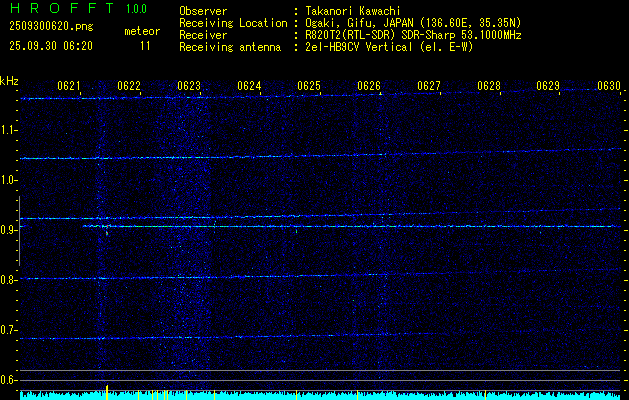Click the meteor count 11
The height and width of the screenshot is (400, 629).
pyautogui.click(x=145, y=46)
